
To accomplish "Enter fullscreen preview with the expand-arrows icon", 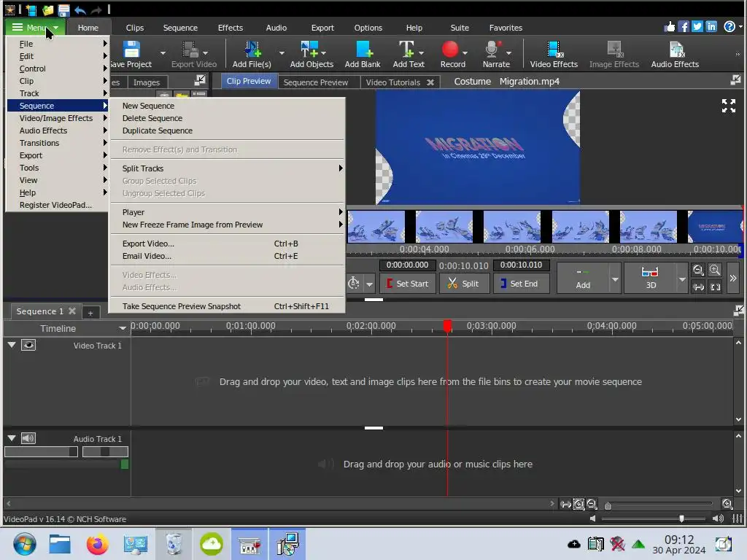I will tap(729, 106).
